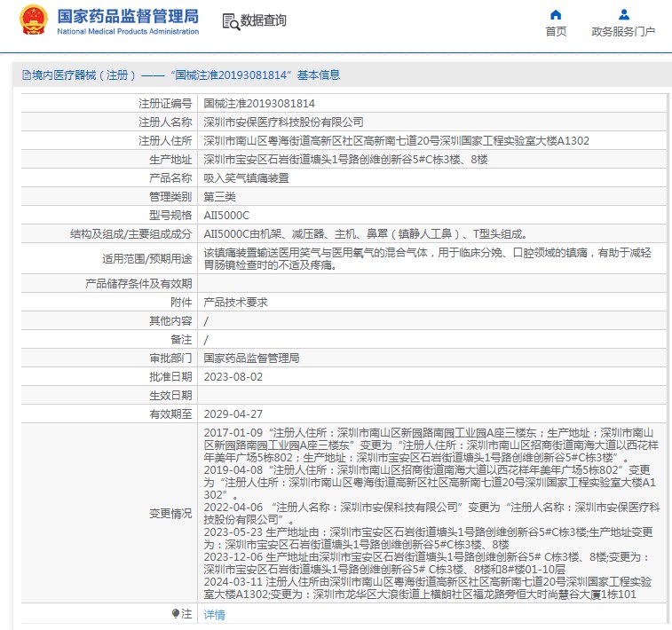
Task: Click the 国家药品监督管理局 header title
Action: point(128,16)
